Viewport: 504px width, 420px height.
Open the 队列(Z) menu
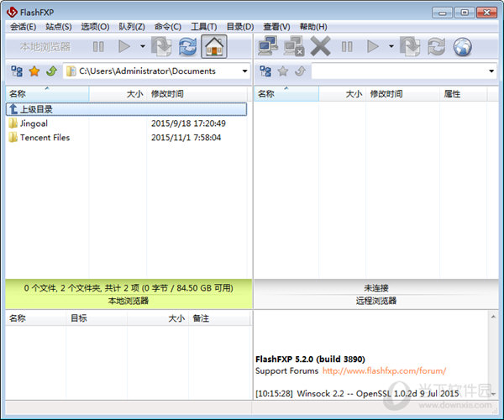(x=132, y=27)
